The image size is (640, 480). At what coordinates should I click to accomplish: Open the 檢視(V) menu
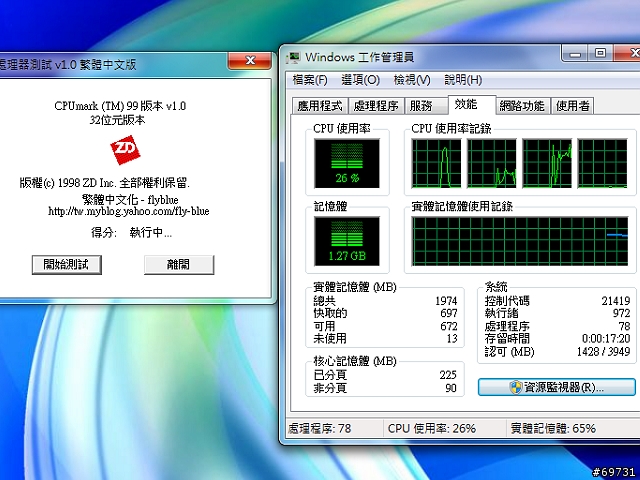point(412,80)
